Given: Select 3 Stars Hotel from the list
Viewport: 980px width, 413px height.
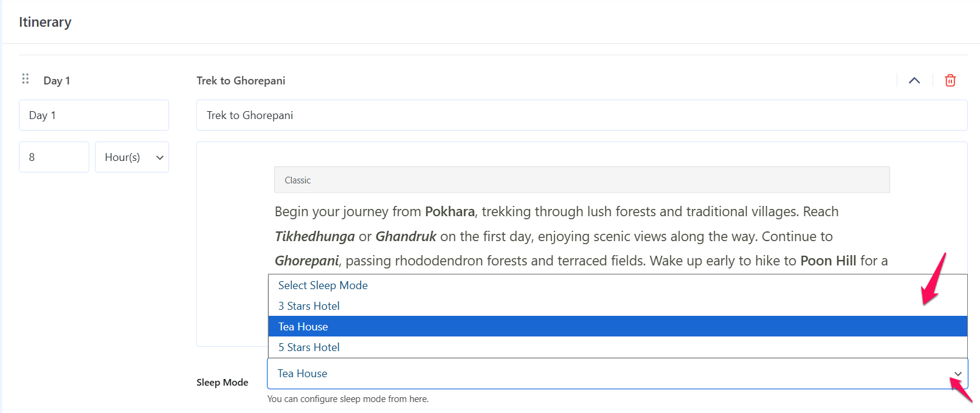Looking at the screenshot, I should [309, 306].
